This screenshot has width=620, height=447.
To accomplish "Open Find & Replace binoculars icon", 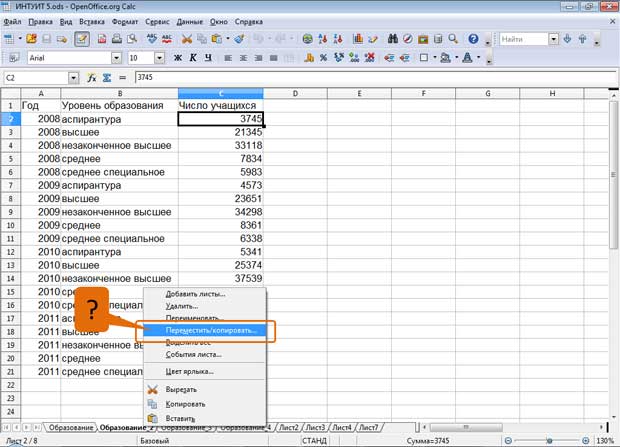I will (x=393, y=39).
